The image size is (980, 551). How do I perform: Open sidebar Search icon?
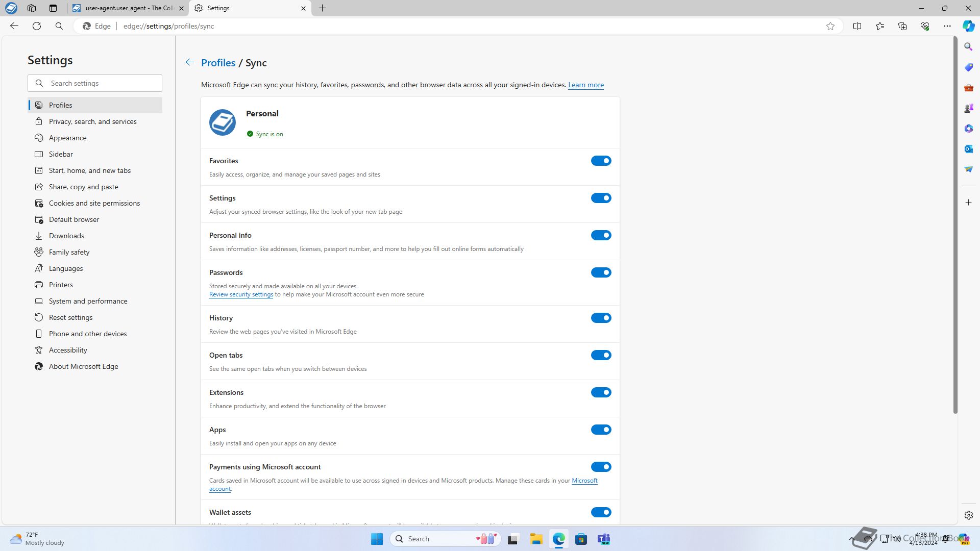point(968,47)
